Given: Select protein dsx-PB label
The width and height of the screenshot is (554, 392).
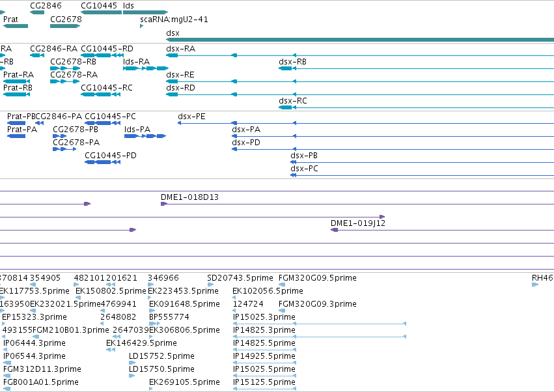Looking at the screenshot, I should [x=304, y=156].
